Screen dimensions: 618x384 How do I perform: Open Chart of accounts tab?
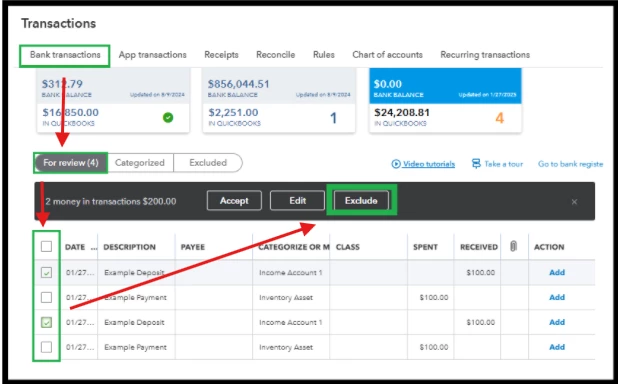[387, 55]
